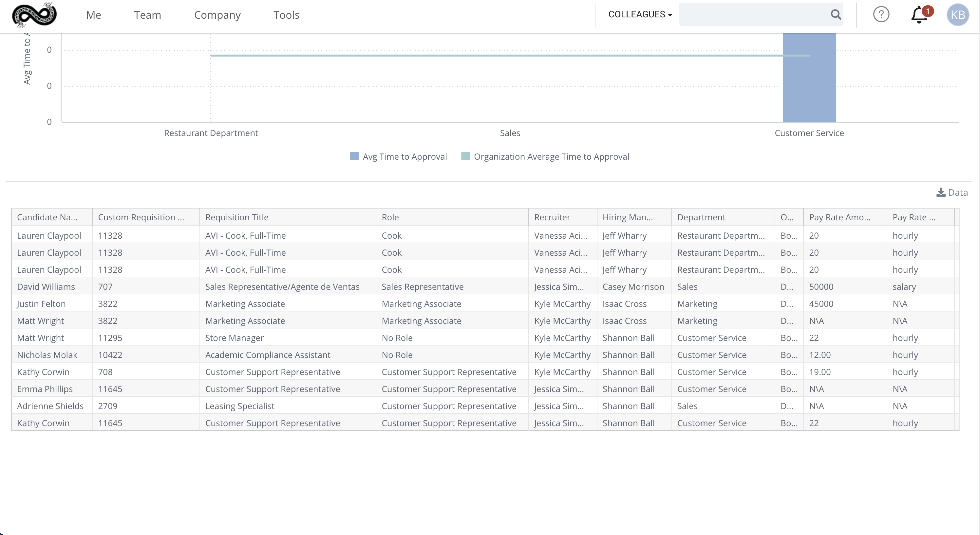Select the Adrienne Shields candidate cell

tap(52, 406)
